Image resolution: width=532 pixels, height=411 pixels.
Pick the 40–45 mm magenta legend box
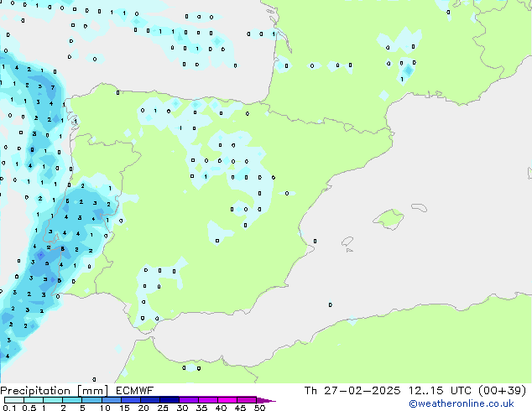(227, 400)
